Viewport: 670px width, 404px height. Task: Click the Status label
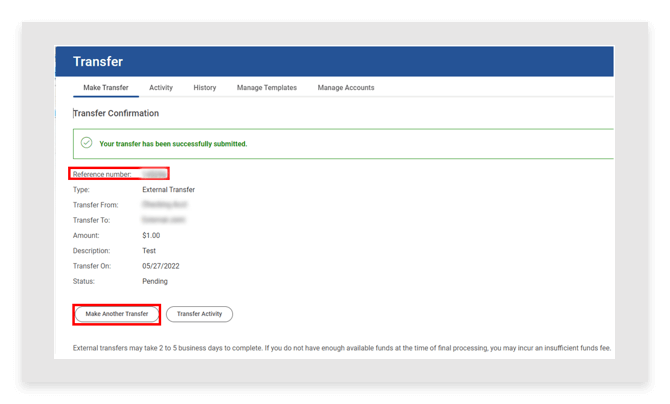[x=84, y=282]
